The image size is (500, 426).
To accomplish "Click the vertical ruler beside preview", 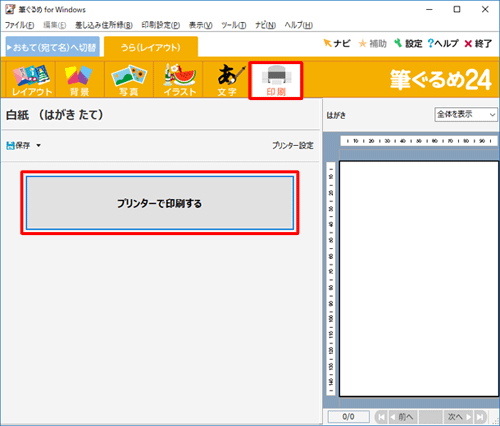I will coord(331,279).
